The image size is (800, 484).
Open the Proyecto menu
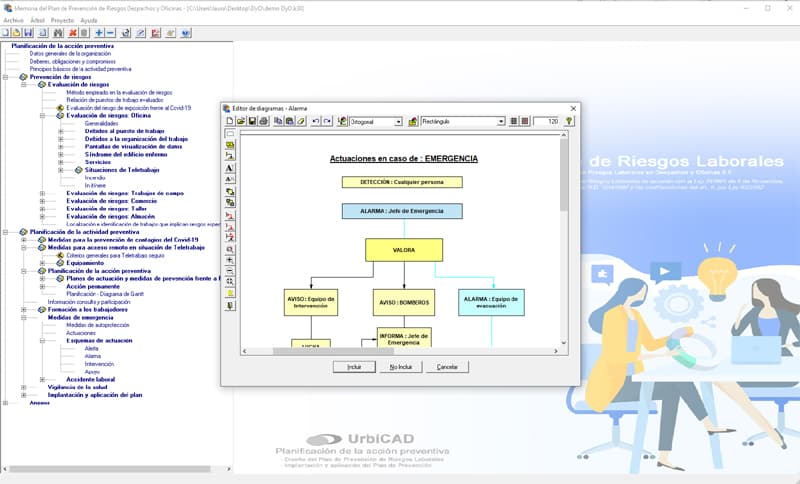tap(62, 20)
